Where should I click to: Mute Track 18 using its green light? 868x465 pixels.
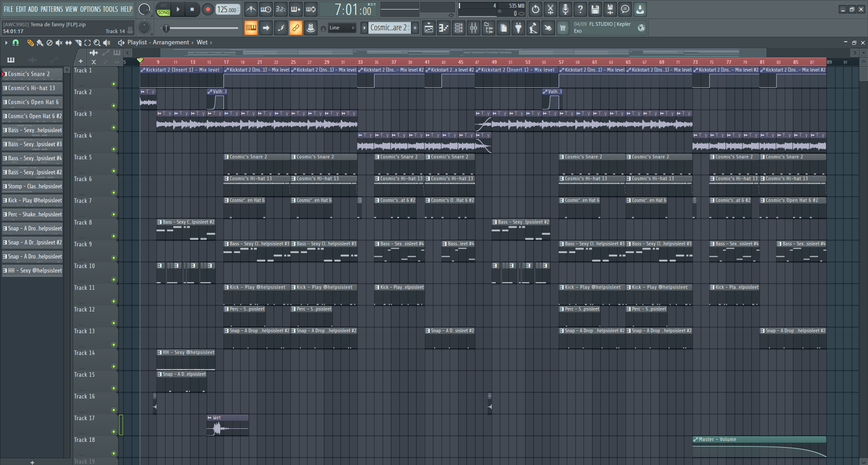114,453
